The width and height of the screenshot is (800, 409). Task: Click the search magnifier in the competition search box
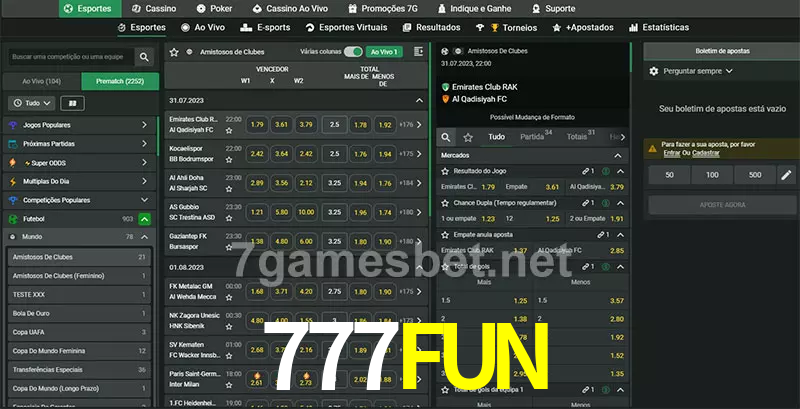pos(144,57)
